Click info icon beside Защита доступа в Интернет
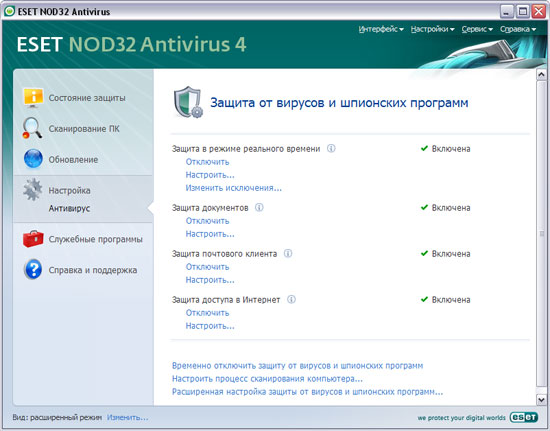Screen dimensions: 550x431 click(x=291, y=299)
